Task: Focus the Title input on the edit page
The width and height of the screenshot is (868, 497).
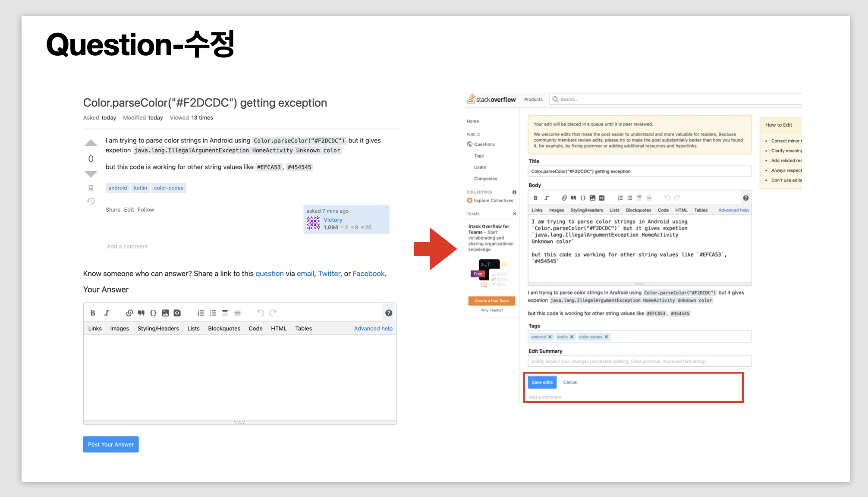Action: tap(640, 171)
